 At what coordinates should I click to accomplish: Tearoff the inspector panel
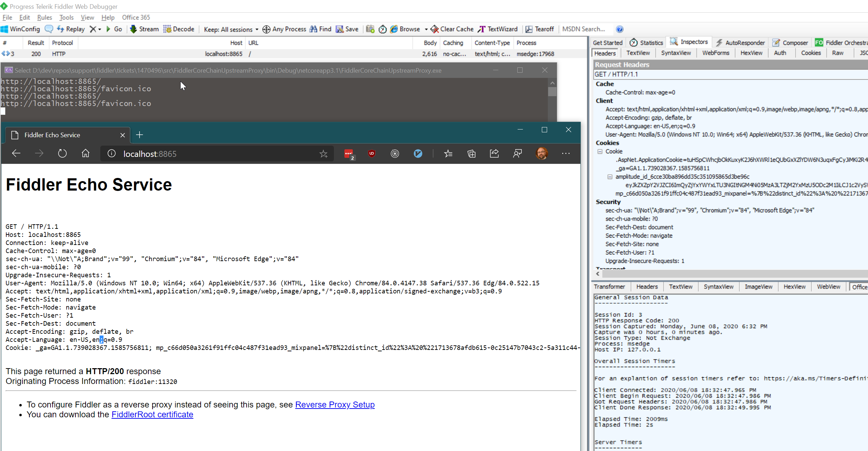coord(540,29)
